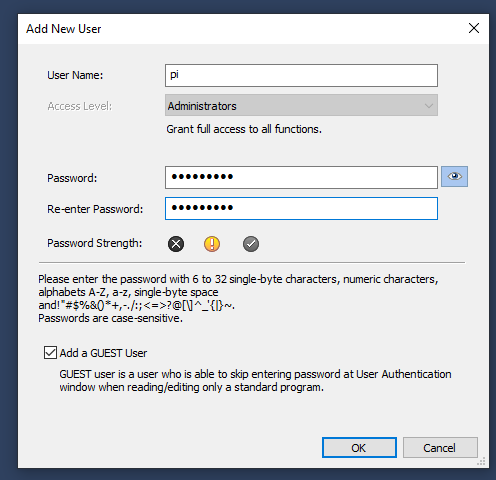Click the orange exclamation strength icon

[x=212, y=244]
